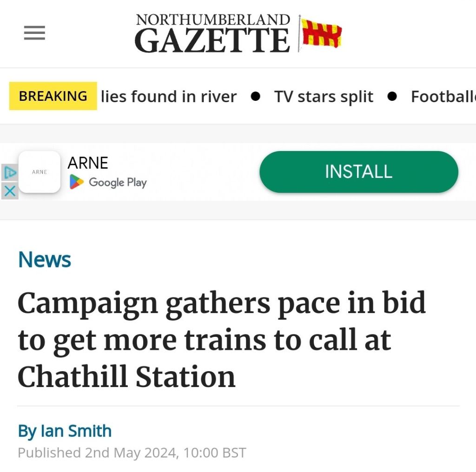The image size is (476, 472).
Task: Click the ARNE app icon thumbnail
Action: click(x=40, y=172)
